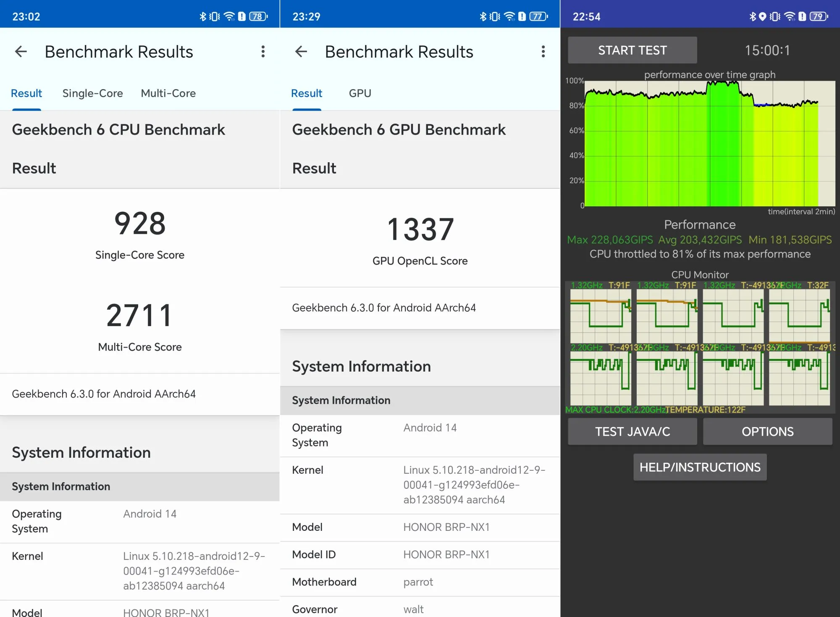Open overflow menu on CPU results screen
Viewport: 840px width, 617px height.
click(x=263, y=52)
